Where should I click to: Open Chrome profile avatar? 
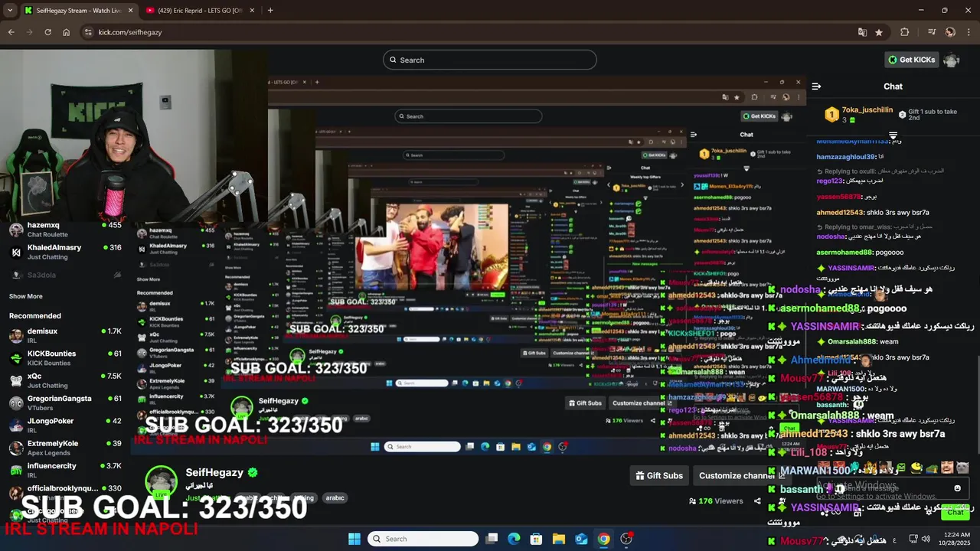[x=950, y=32]
